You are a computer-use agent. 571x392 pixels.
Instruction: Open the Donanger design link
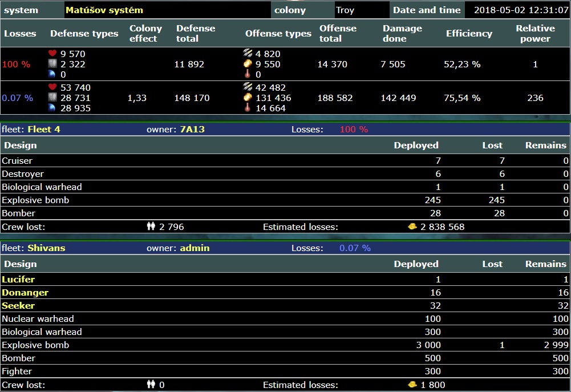pyautogui.click(x=25, y=293)
